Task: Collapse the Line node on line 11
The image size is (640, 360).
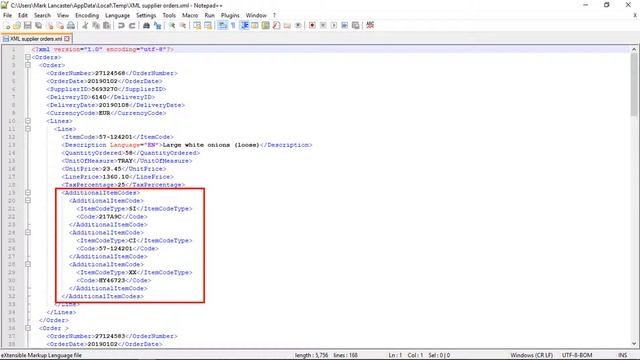Action: [x=28, y=129]
